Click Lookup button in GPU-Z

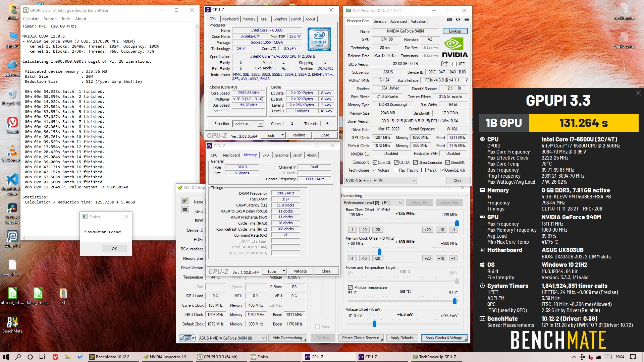coord(455,31)
